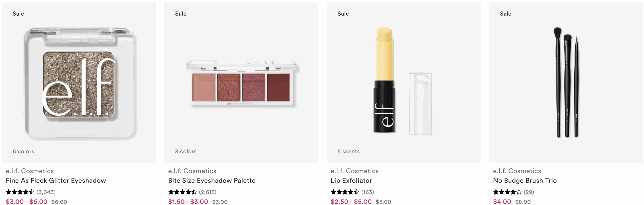This screenshot has width=644, height=205.
Task: Click the Lip Exfoliator product title
Action: [x=351, y=180]
